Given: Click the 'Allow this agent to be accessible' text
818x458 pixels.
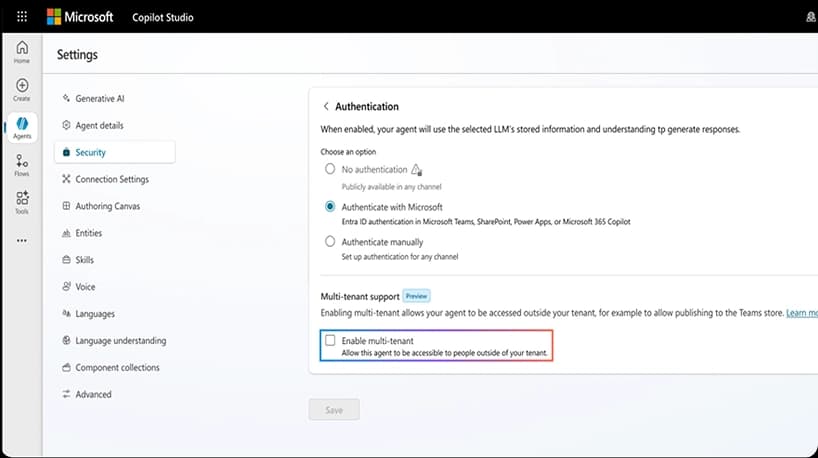Looking at the screenshot, I should tap(444, 353).
